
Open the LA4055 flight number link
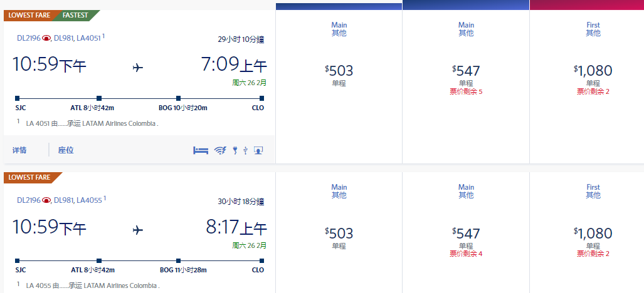pyautogui.click(x=88, y=200)
